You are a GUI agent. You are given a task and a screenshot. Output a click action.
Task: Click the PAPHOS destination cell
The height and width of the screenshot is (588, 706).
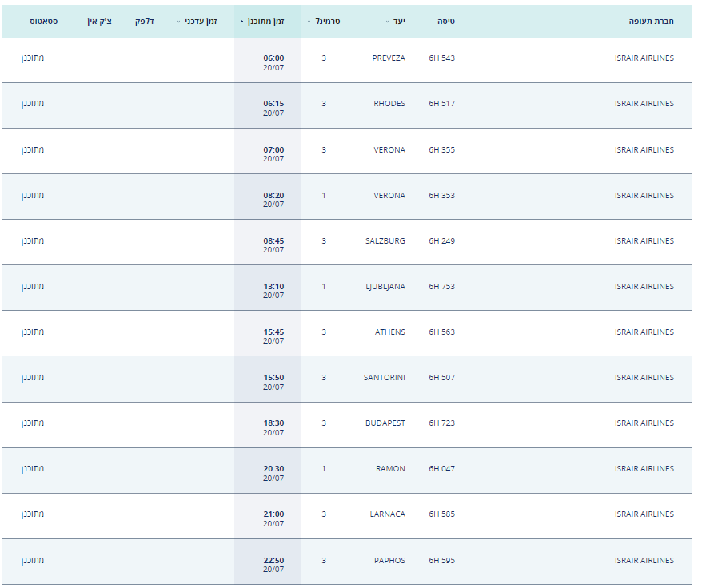[389, 561]
